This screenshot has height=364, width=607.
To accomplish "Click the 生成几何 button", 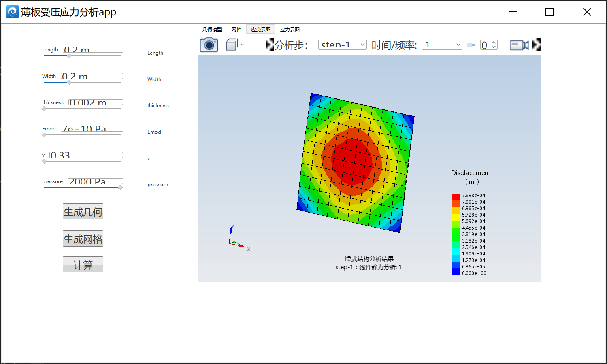I will (x=83, y=211).
